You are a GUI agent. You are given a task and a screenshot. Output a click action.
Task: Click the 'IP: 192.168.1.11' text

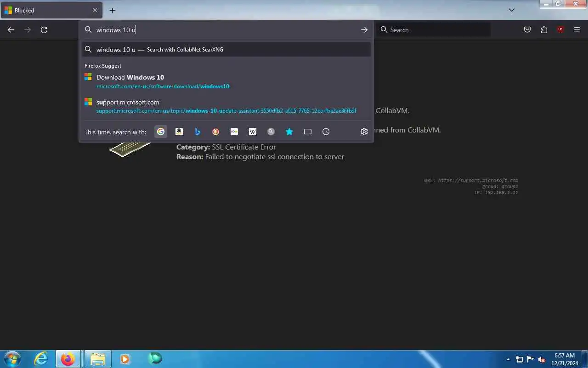pyautogui.click(x=496, y=193)
